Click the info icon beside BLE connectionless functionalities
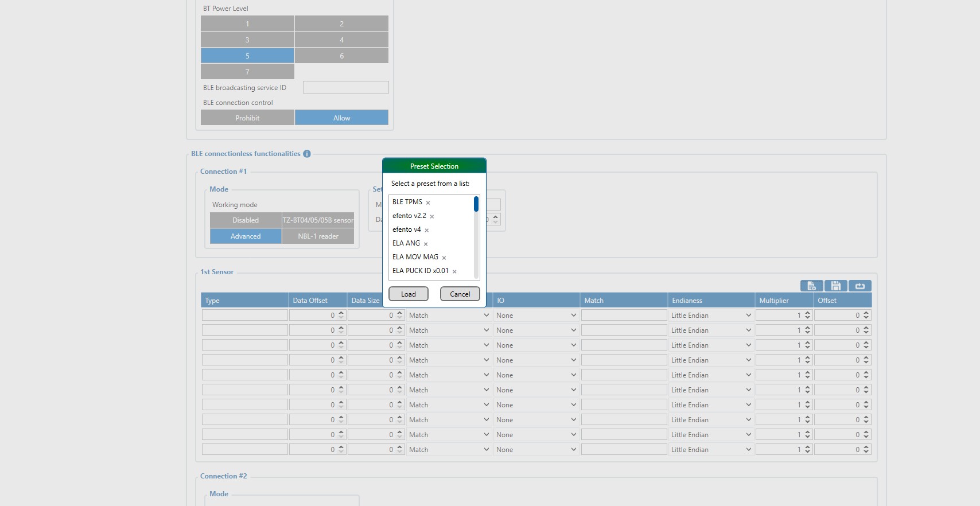This screenshot has width=980, height=506. 307,154
